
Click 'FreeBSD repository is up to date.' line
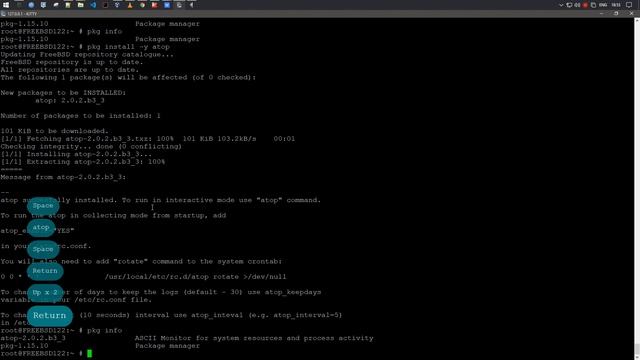[x=72, y=62]
